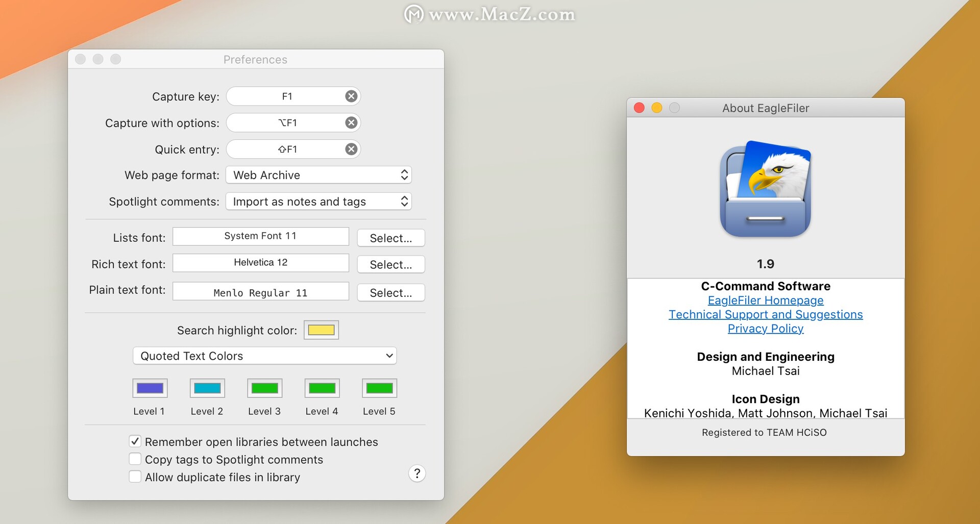
Task: Pick the Level 3 quoted text color
Action: [x=264, y=388]
